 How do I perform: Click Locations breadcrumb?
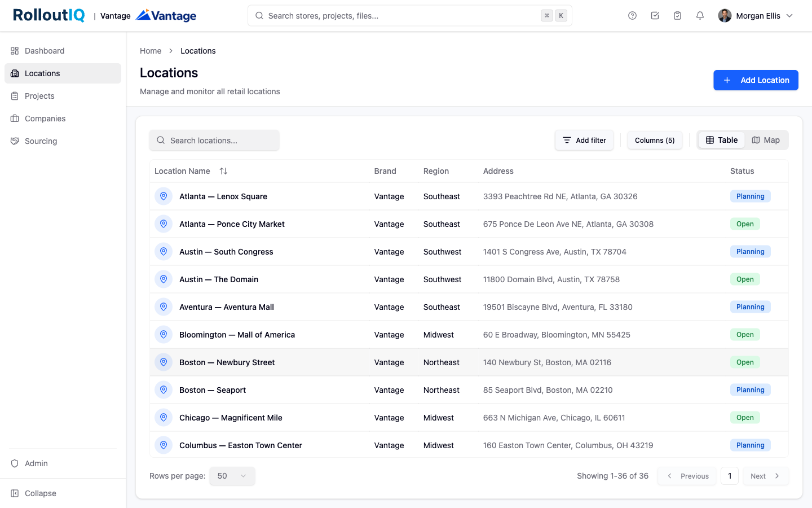click(x=198, y=51)
